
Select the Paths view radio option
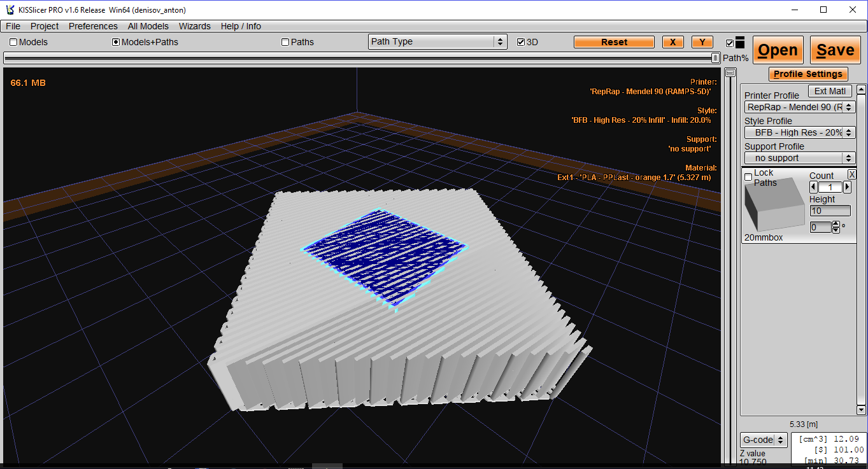[x=285, y=43]
